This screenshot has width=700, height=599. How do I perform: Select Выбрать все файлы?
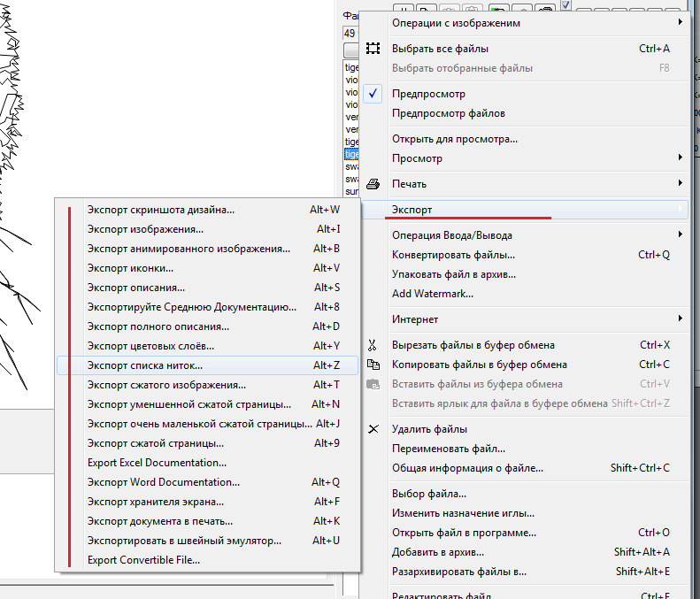tap(525, 49)
